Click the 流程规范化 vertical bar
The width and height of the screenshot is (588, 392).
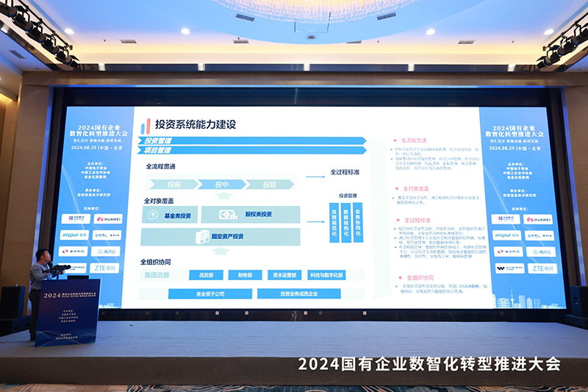click(334, 222)
